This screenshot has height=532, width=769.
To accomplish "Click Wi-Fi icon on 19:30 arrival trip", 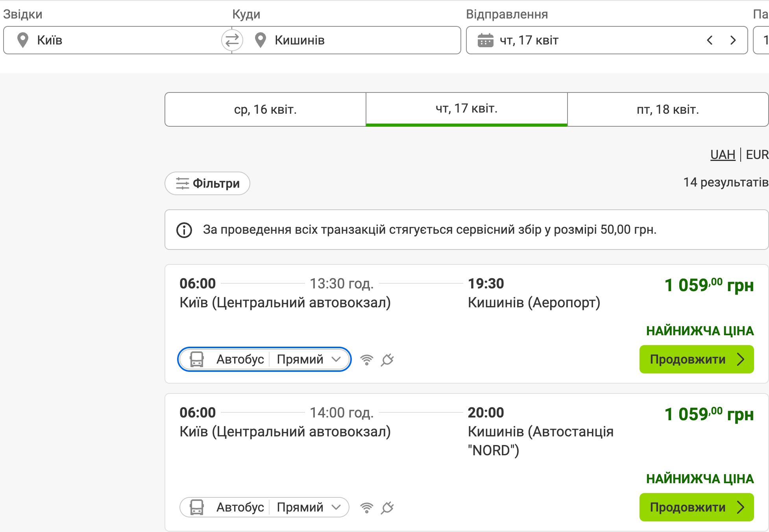I will 367,360.
